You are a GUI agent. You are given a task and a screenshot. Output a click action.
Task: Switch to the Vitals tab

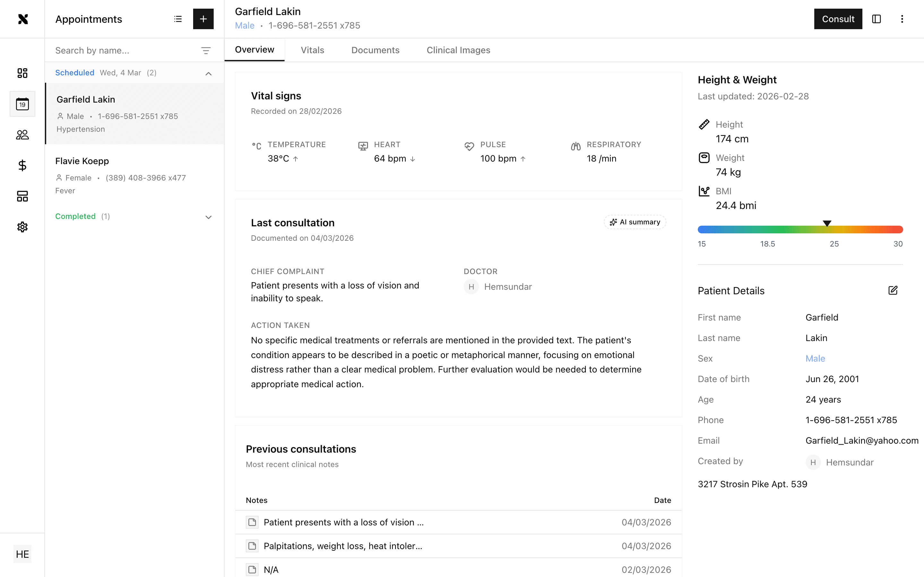pyautogui.click(x=312, y=50)
